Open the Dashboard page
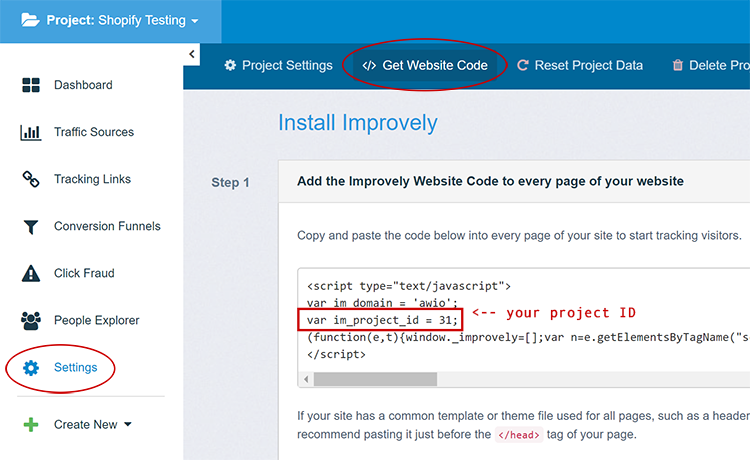This screenshot has height=460, width=750. 83,85
